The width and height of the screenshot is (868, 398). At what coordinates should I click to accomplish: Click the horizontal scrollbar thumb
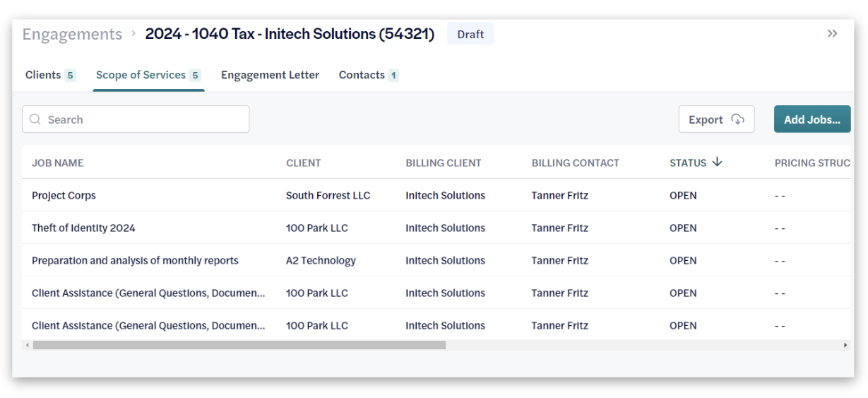[x=239, y=345]
